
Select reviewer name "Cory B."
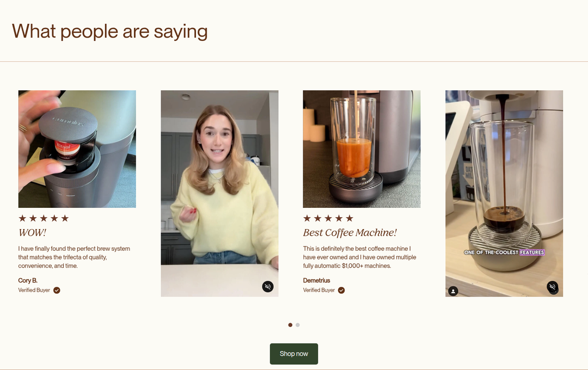click(x=28, y=280)
